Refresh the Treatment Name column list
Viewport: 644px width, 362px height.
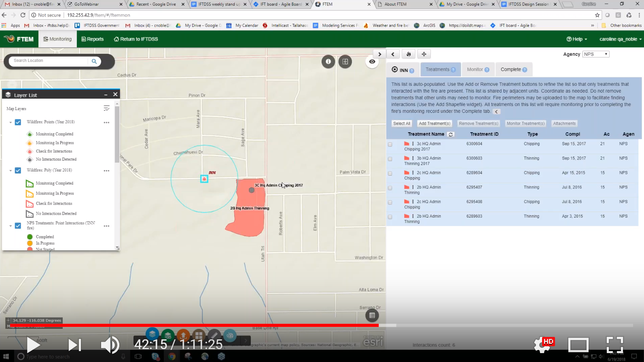click(x=451, y=134)
